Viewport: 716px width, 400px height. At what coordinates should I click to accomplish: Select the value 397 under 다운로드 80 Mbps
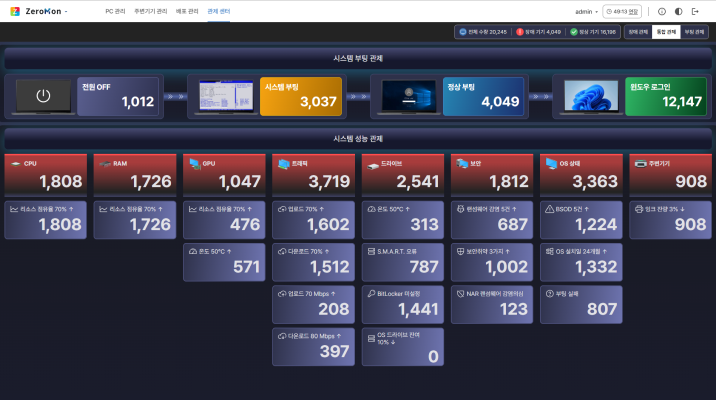[334, 352]
